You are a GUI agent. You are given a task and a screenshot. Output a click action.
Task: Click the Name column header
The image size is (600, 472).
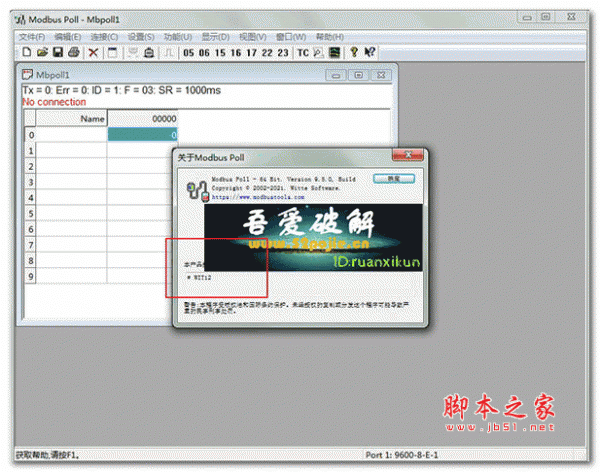click(x=71, y=119)
